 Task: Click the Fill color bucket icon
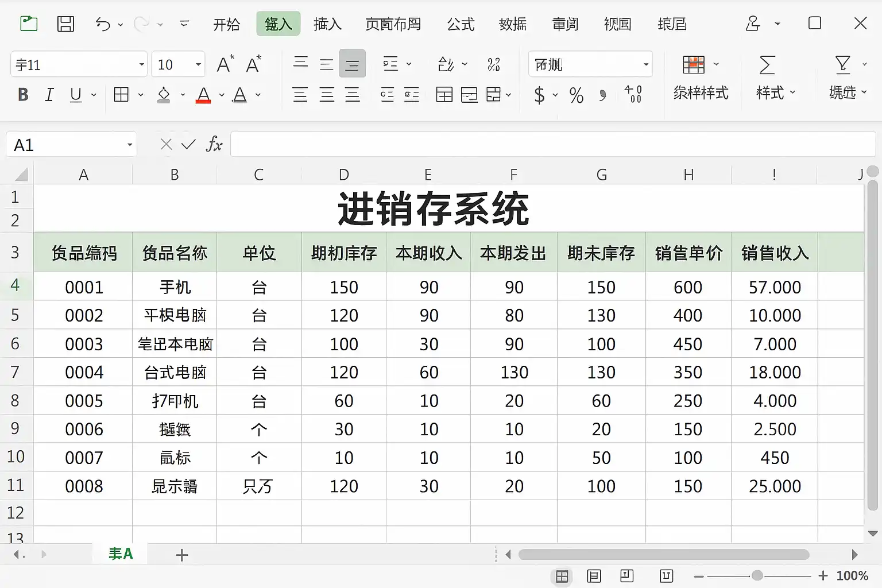(x=164, y=95)
